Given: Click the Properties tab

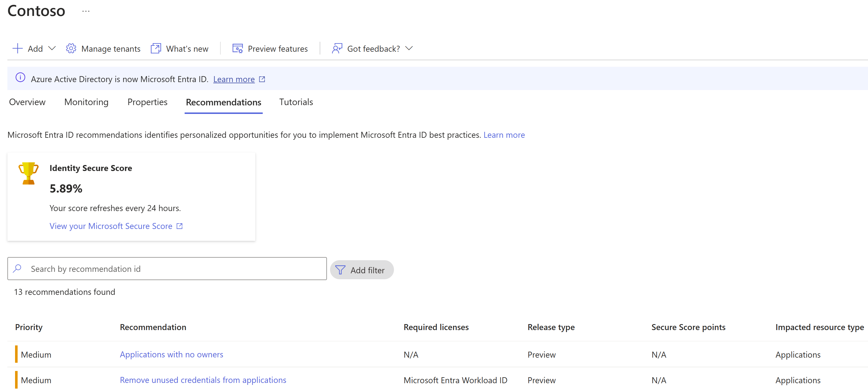Looking at the screenshot, I should (147, 102).
